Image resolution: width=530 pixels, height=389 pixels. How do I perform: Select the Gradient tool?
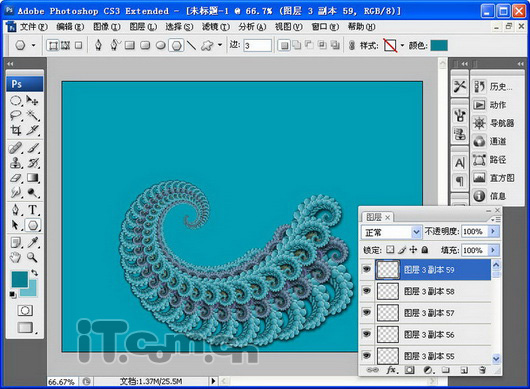coord(33,178)
